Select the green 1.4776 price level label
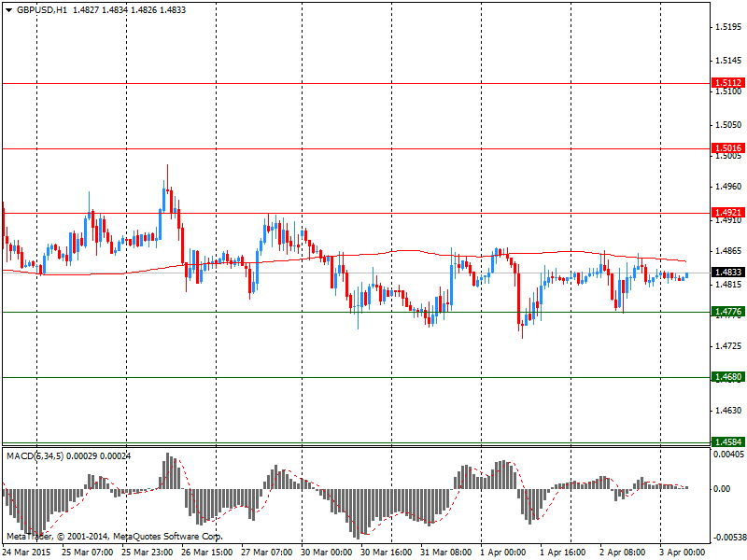The height and width of the screenshot is (560, 747). [x=728, y=312]
